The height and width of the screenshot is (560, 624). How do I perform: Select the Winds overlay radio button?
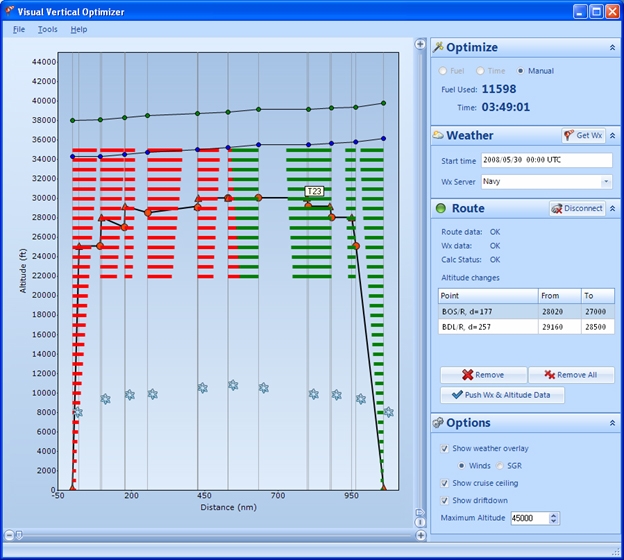point(461,466)
